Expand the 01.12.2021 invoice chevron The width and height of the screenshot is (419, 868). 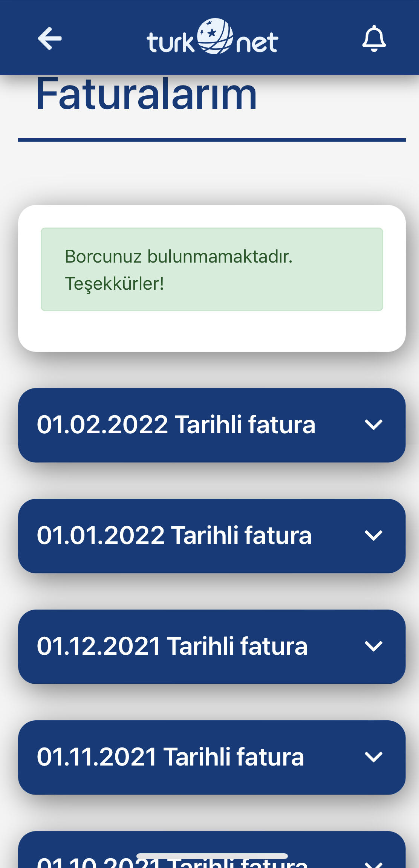[373, 646]
